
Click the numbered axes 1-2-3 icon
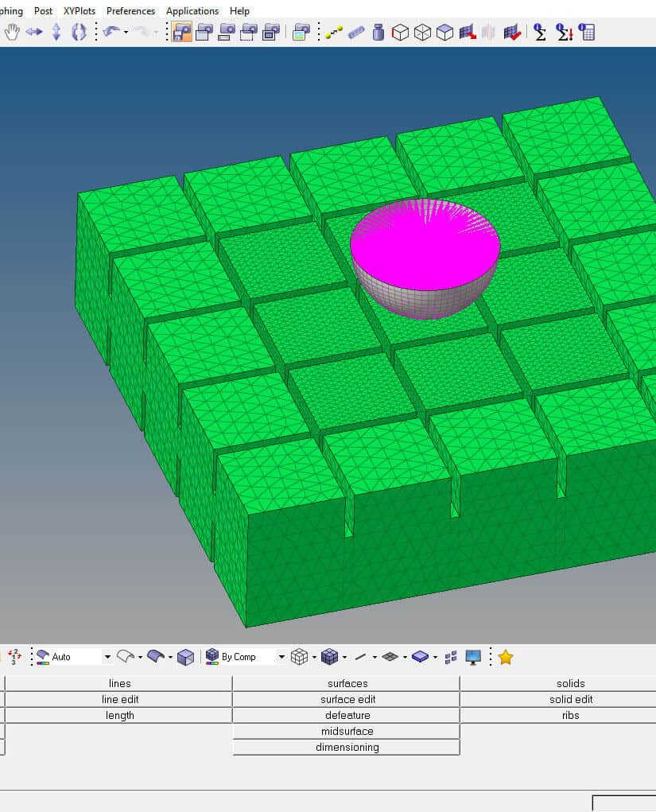[14, 657]
